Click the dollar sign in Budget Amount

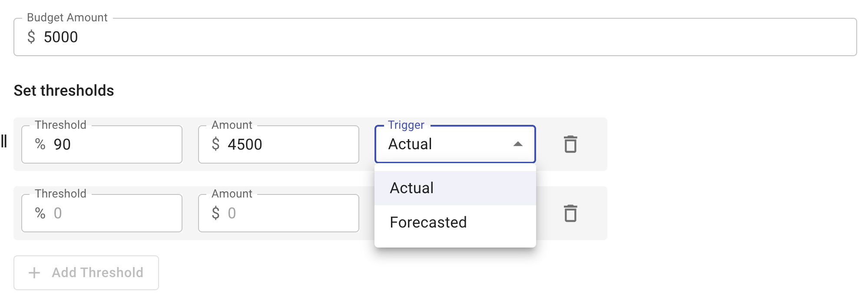(31, 37)
